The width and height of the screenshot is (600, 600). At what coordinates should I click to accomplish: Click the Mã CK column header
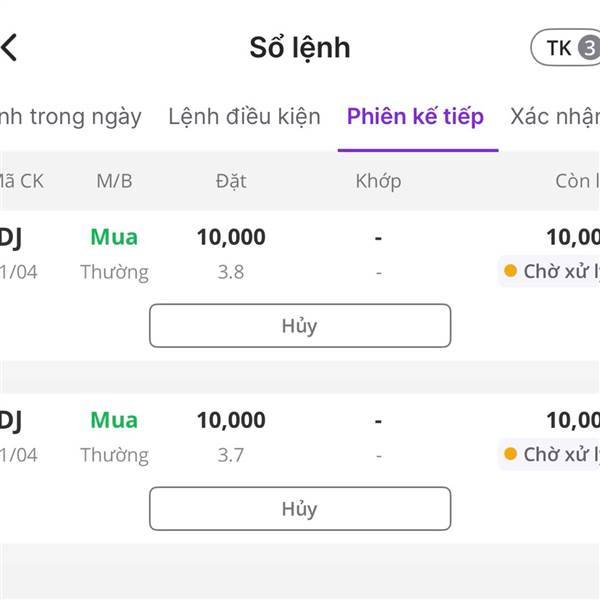(20, 181)
